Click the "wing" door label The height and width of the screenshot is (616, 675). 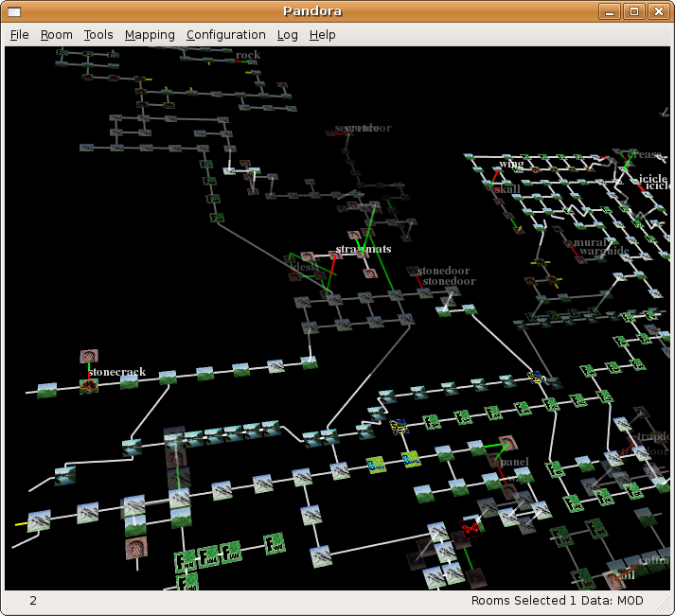pos(511,164)
